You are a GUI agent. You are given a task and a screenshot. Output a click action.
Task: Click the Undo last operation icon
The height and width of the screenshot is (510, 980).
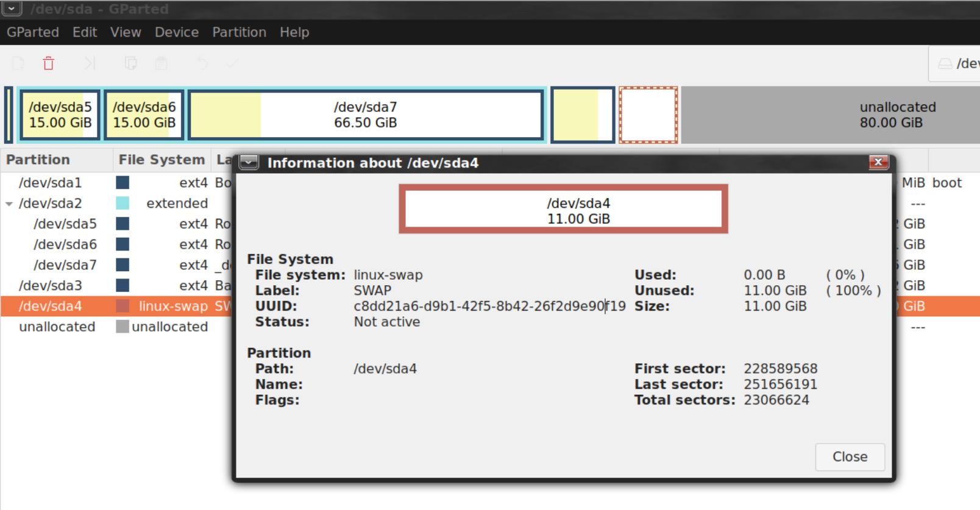coord(202,63)
